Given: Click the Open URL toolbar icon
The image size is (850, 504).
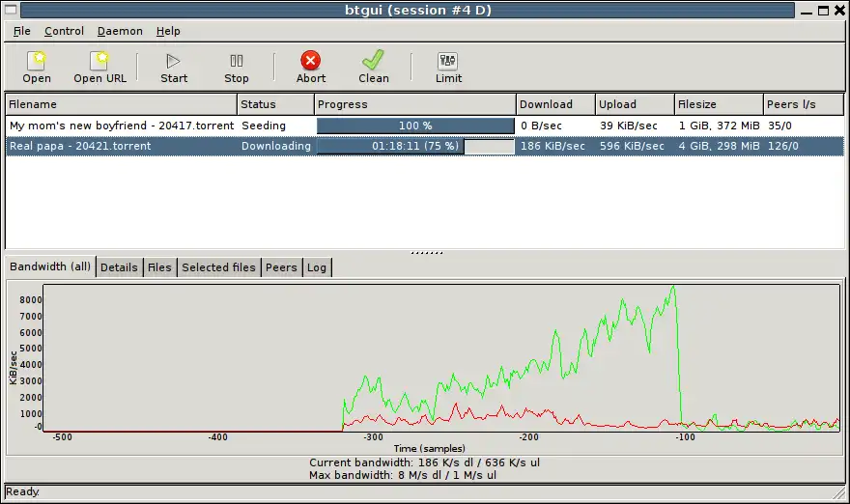Looking at the screenshot, I should point(99,61).
